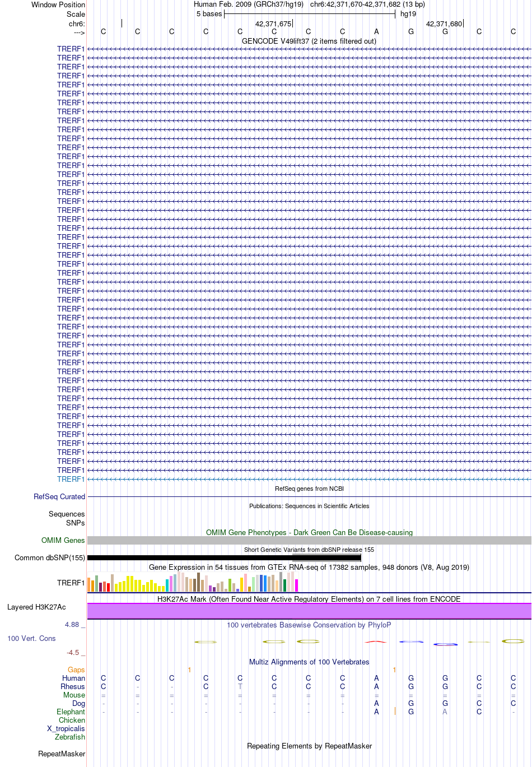Image resolution: width=532 pixels, height=767 pixels.
Task: Select the Zebrafish alignment row label
Action: (x=70, y=737)
